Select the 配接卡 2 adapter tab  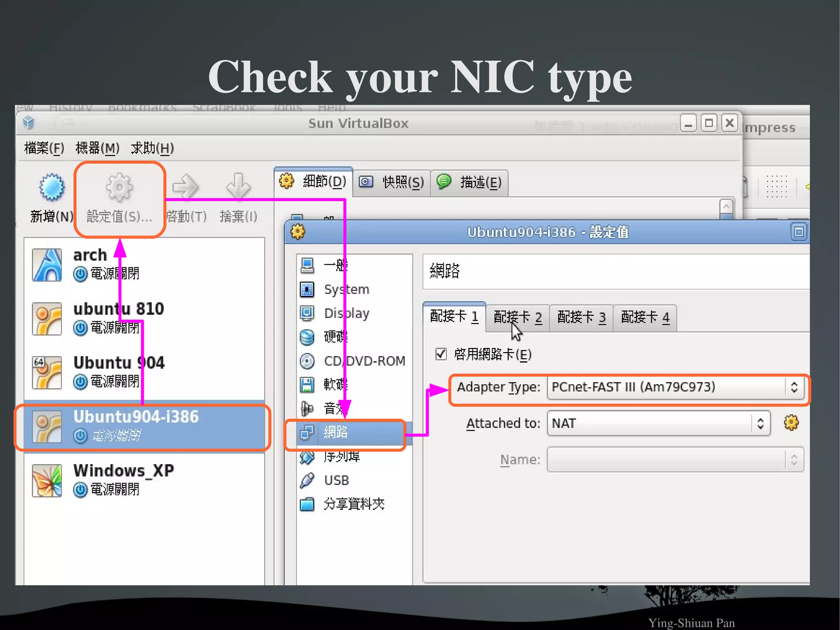point(518,317)
